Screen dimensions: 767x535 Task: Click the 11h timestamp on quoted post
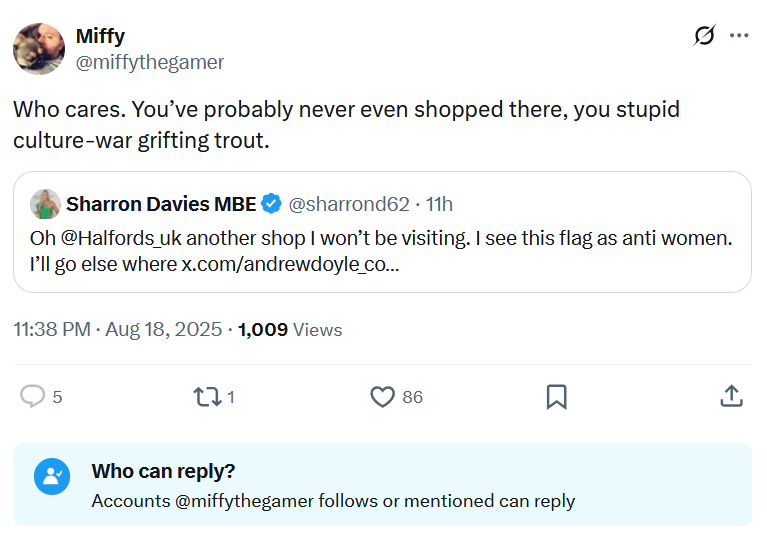pyautogui.click(x=440, y=204)
